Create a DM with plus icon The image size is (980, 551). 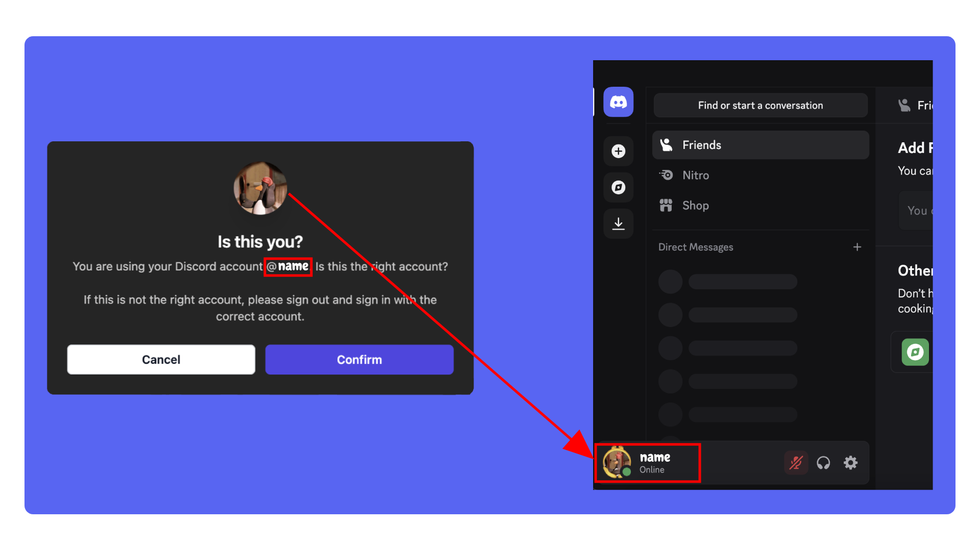(857, 247)
